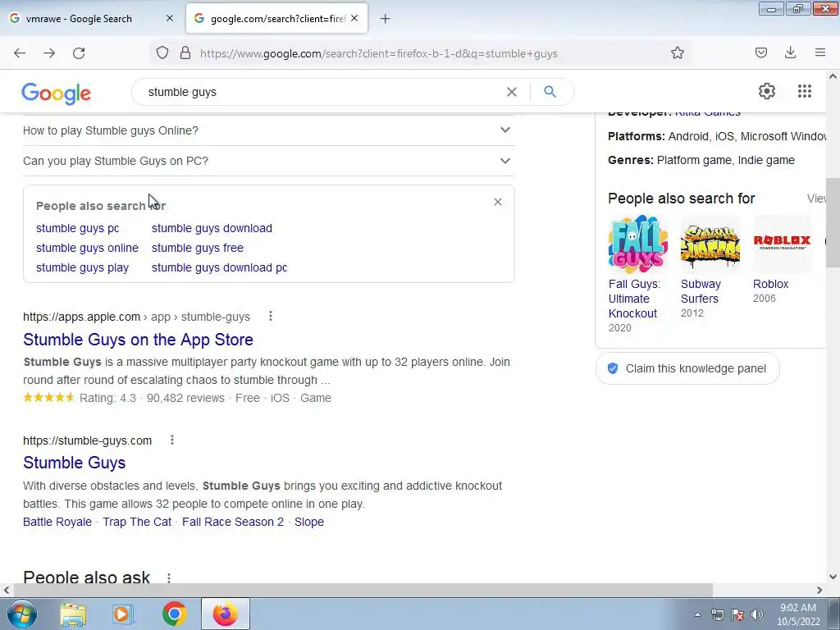Viewport: 840px width, 630px height.
Task: Reload the current page
Action: tap(79, 53)
